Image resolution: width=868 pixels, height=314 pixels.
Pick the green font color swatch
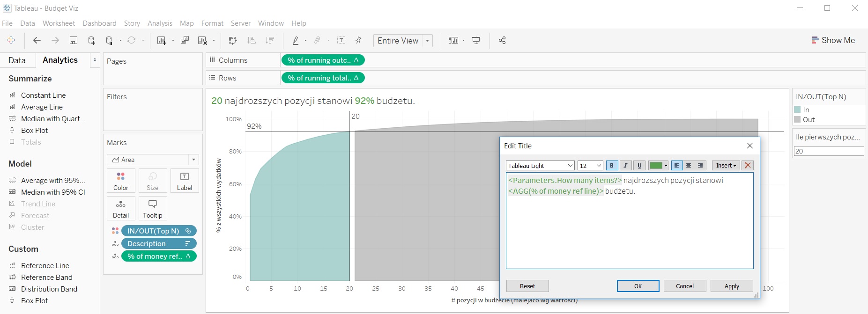(656, 166)
